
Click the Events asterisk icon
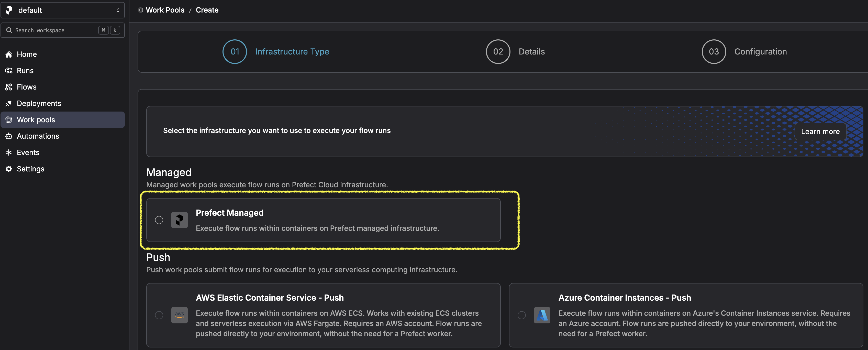coord(9,152)
